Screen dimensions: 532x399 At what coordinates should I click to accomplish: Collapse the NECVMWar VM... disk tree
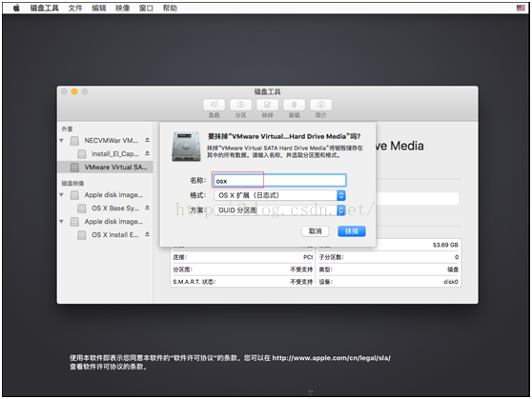(x=61, y=140)
